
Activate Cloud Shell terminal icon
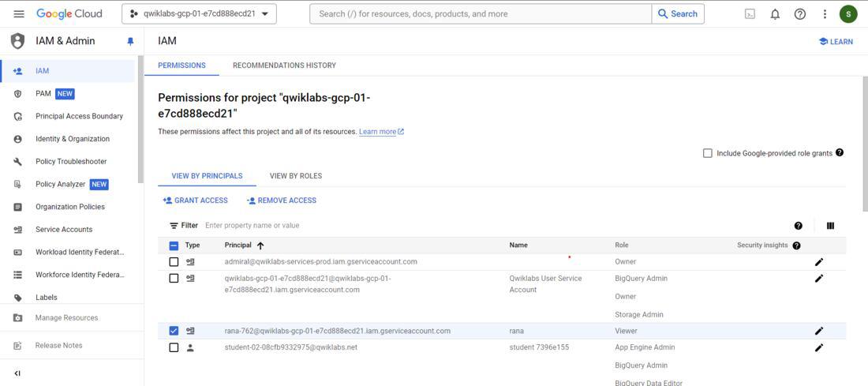(x=750, y=13)
